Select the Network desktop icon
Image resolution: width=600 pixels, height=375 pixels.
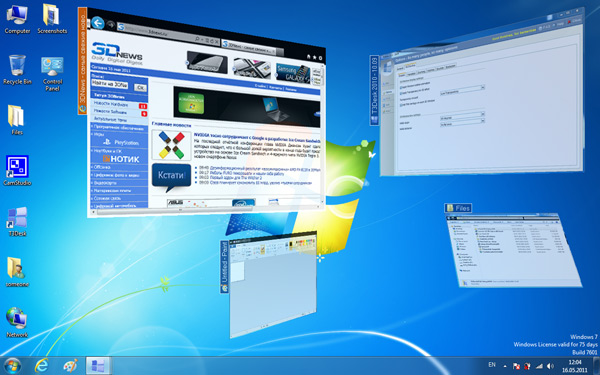point(17,322)
